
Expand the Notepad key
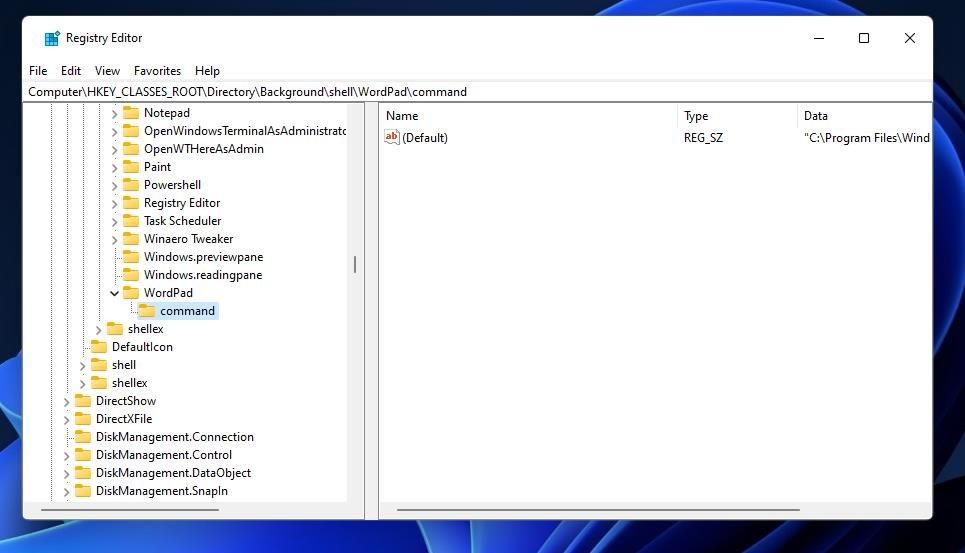(x=114, y=114)
